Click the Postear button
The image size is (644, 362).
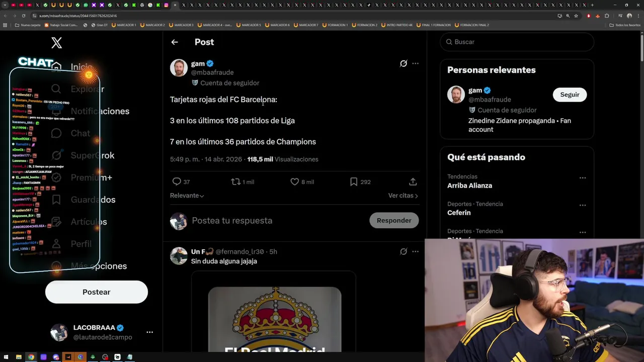97,292
